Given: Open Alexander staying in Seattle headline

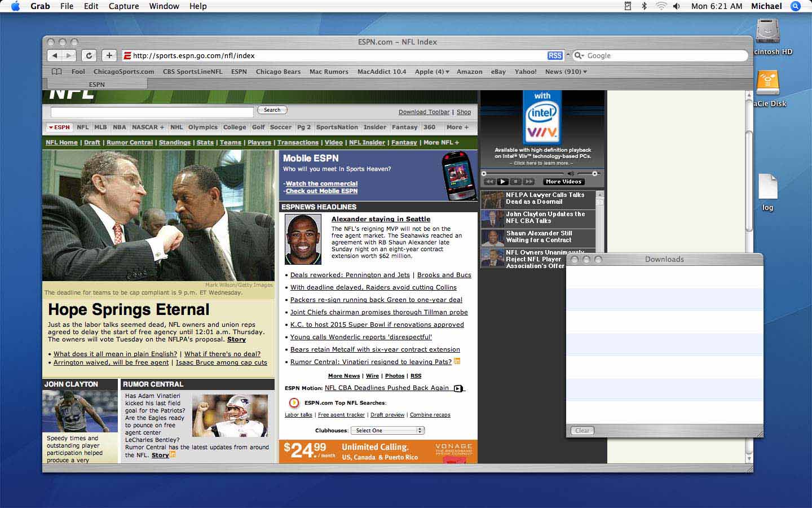Looking at the screenshot, I should pos(381,219).
